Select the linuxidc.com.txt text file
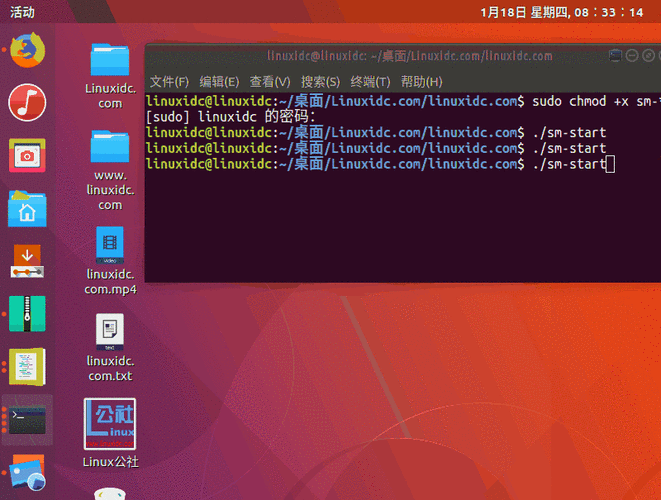Image resolution: width=661 pixels, height=500 pixels. click(110, 347)
